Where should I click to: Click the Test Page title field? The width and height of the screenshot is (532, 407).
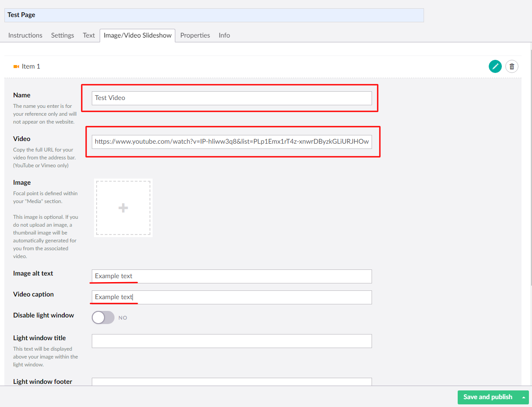[x=214, y=15]
